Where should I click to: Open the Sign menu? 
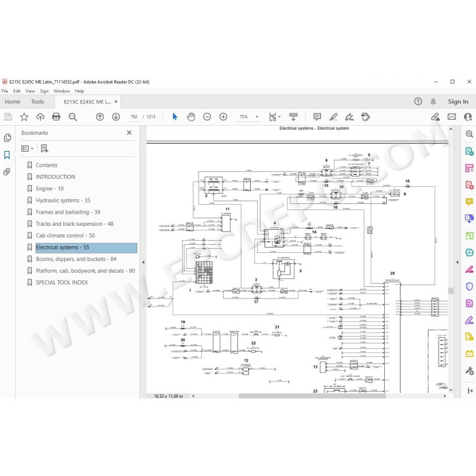tap(44, 91)
